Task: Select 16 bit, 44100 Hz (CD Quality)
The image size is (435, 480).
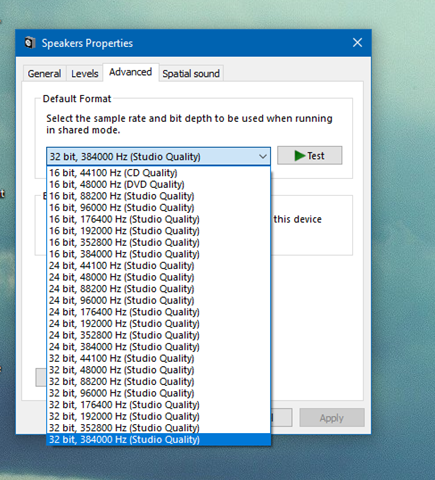Action: [x=159, y=173]
